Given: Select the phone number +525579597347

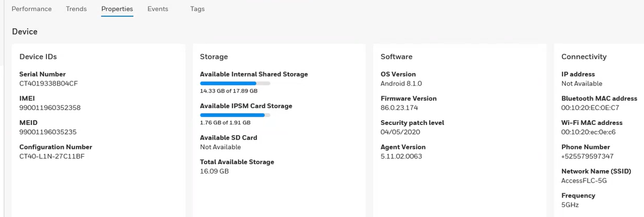Looking at the screenshot, I should point(587,156).
